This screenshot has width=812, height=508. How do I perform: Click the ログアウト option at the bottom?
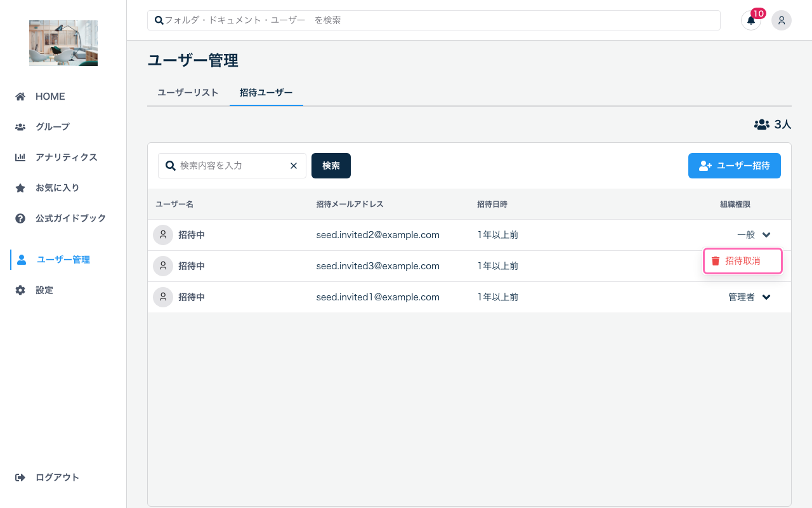(46, 477)
